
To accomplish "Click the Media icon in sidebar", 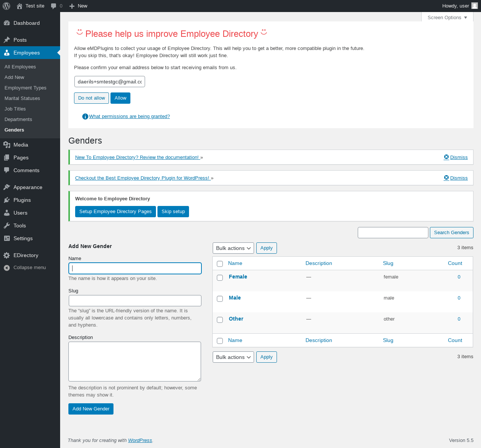I will click(x=7, y=145).
